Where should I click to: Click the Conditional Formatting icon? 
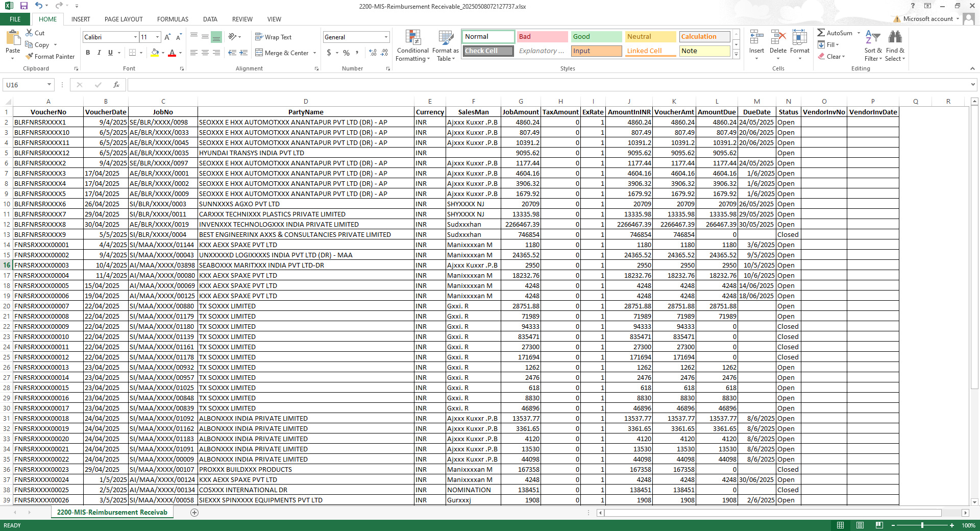pyautogui.click(x=412, y=38)
